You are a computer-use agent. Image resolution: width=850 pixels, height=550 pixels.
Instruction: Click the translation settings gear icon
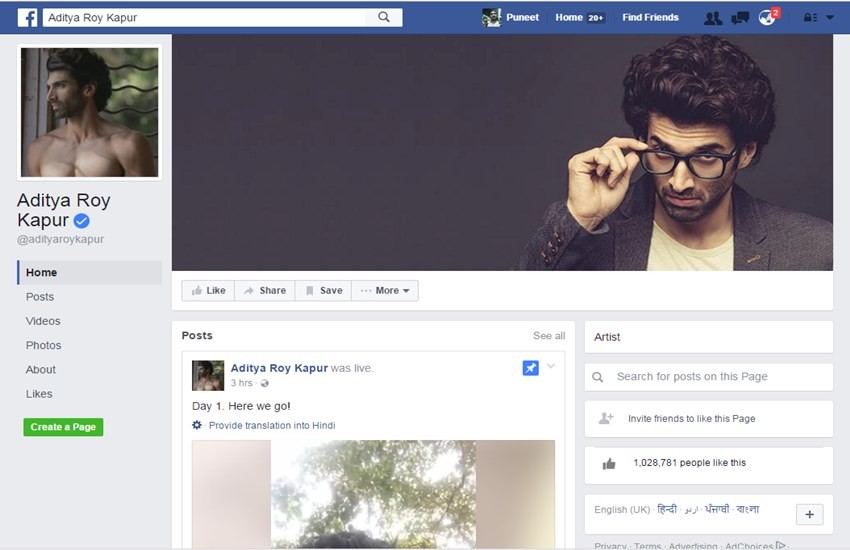tap(197, 425)
